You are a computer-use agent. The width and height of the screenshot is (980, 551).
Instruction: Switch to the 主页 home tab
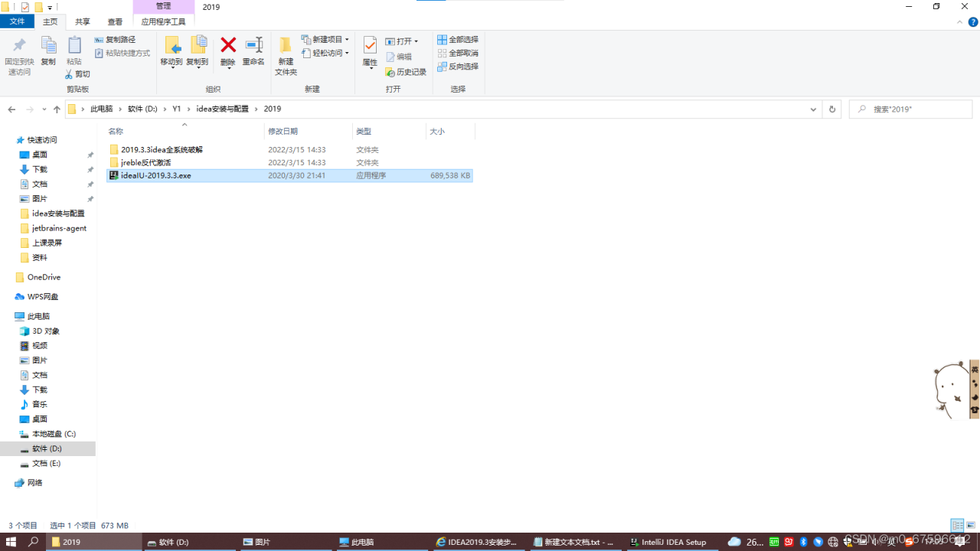(x=51, y=22)
